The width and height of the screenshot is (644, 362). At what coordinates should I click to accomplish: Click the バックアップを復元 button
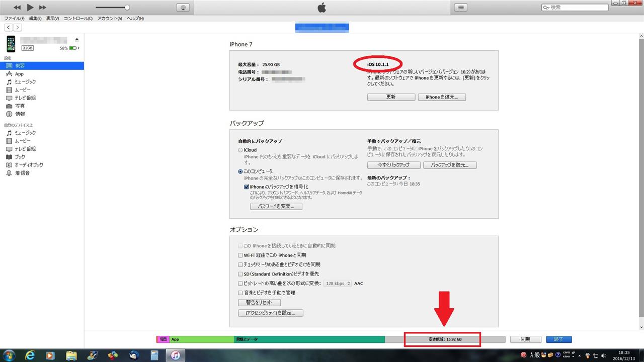tap(450, 165)
